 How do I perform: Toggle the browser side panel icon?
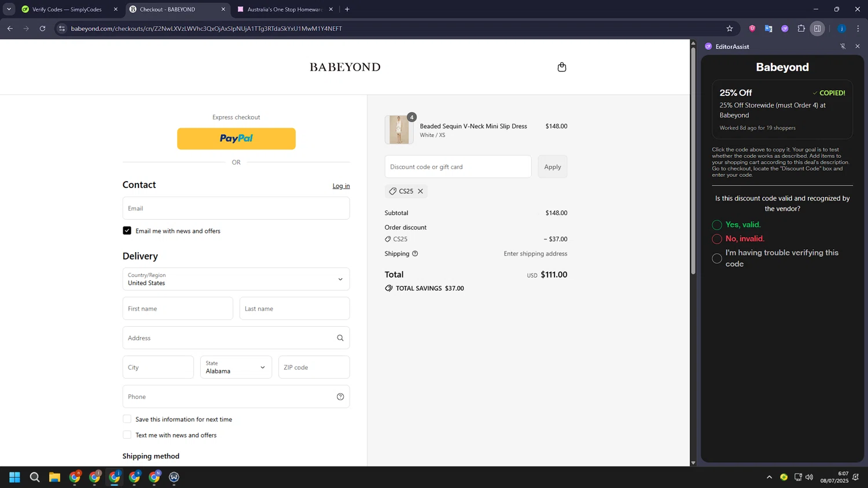(817, 28)
